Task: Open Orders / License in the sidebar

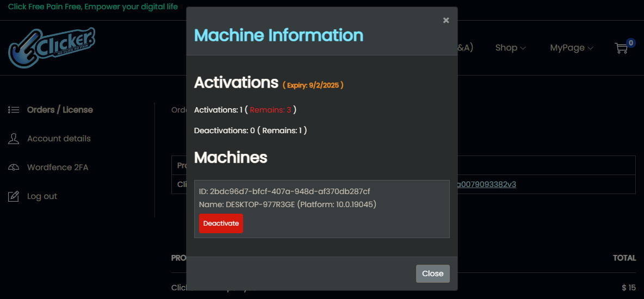Action: click(x=60, y=110)
